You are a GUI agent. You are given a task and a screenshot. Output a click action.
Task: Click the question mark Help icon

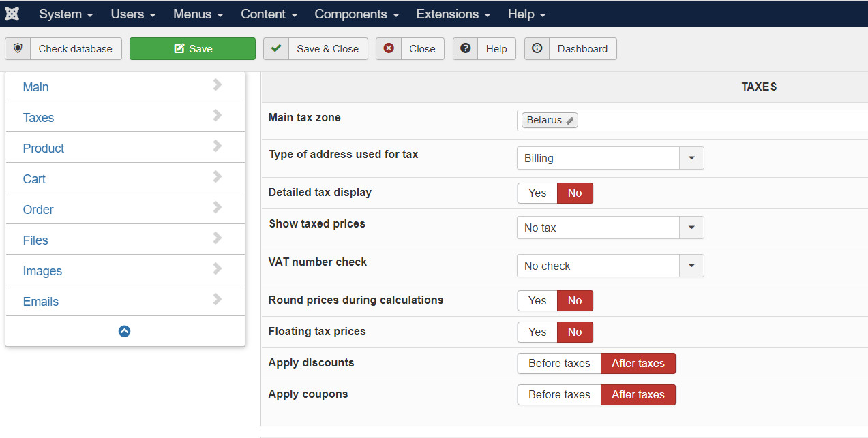click(466, 48)
